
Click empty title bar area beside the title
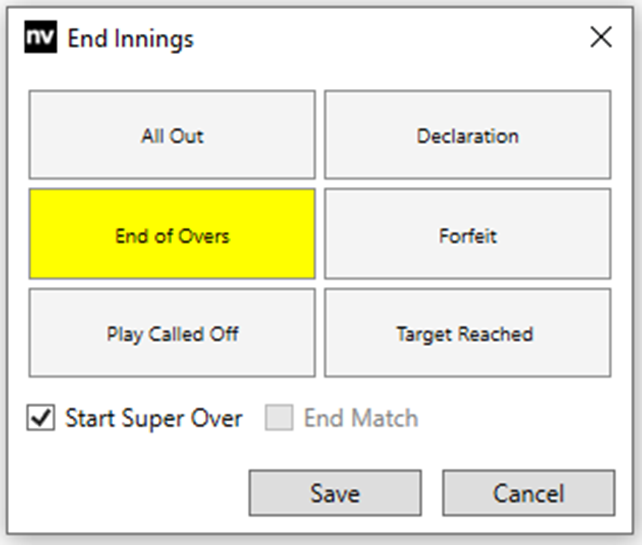380,38
